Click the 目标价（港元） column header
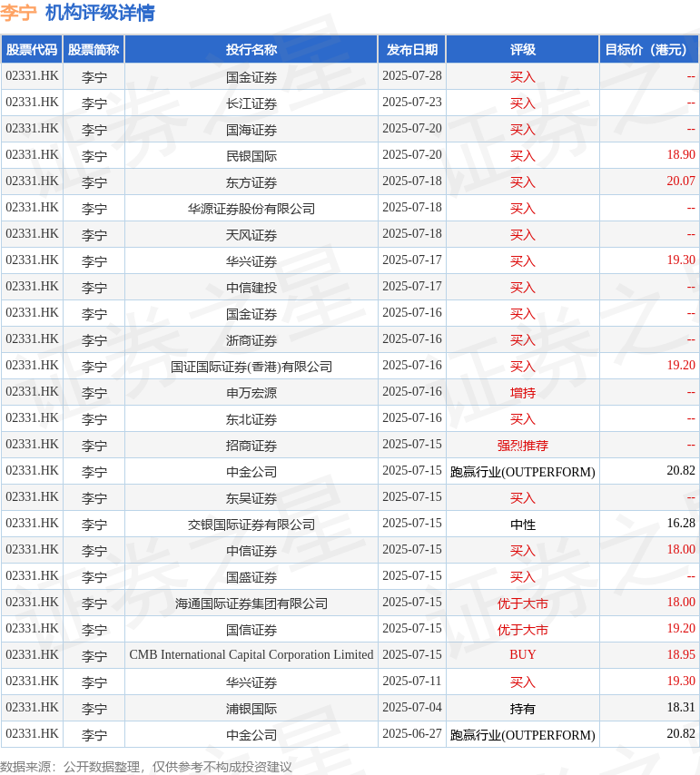The image size is (700, 775). point(648,49)
